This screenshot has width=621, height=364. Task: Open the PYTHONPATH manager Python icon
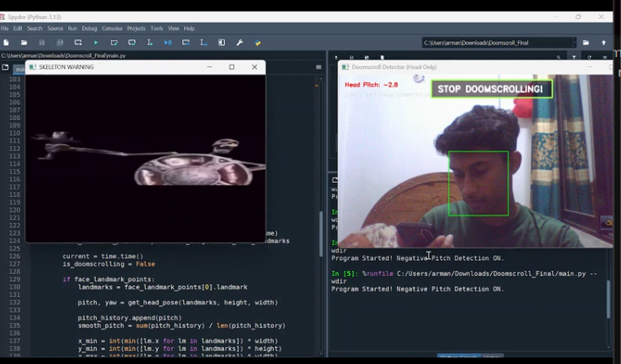258,43
